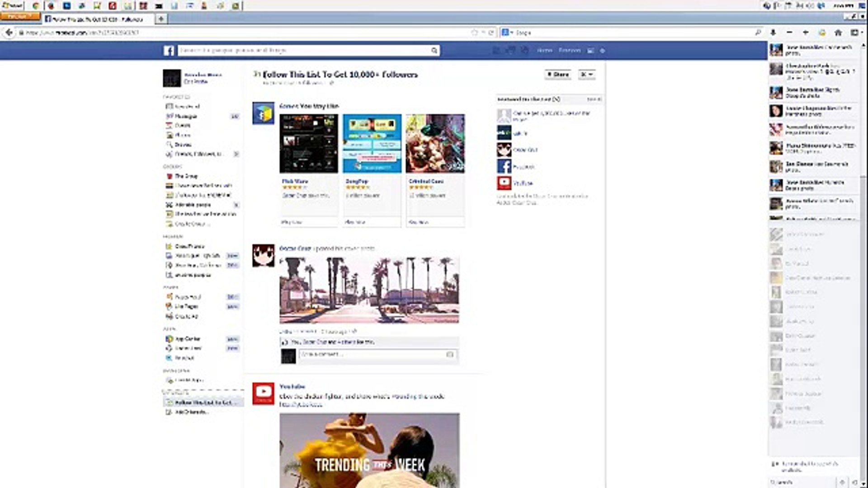Click the camera icon inside the comment box

pyautogui.click(x=450, y=356)
